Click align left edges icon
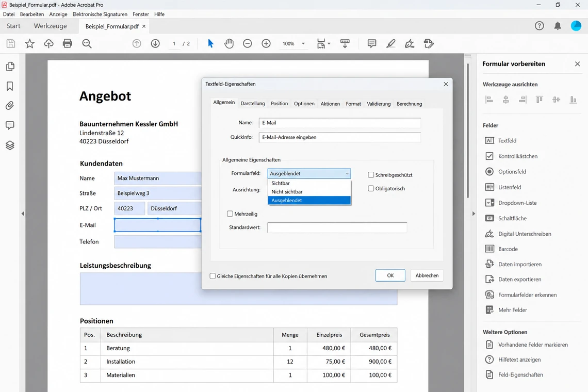This screenshot has height=392, width=588. click(x=489, y=100)
